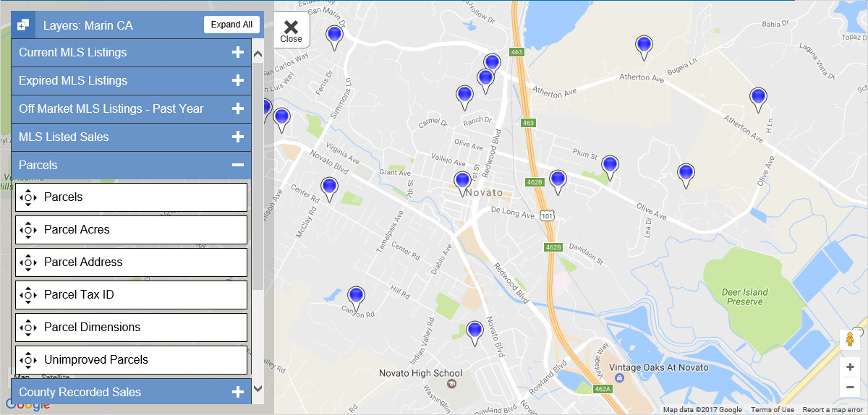Click the move handle icon for Unimproved Parcels
Screen dimensions: 868x415
[28, 360]
